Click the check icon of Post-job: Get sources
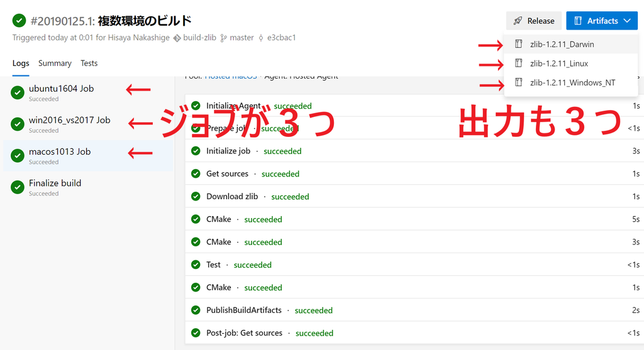Viewport: 644px width, 350px height. coord(196,333)
